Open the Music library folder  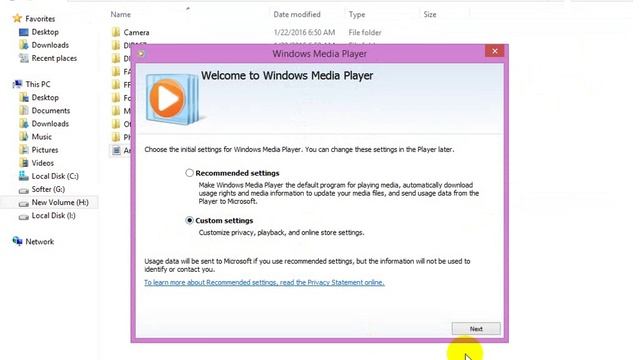[42, 136]
